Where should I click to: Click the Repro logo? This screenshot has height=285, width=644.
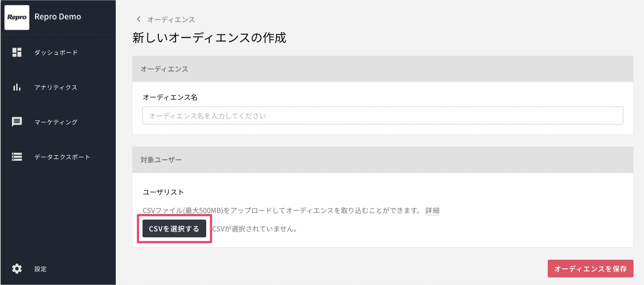tap(17, 17)
